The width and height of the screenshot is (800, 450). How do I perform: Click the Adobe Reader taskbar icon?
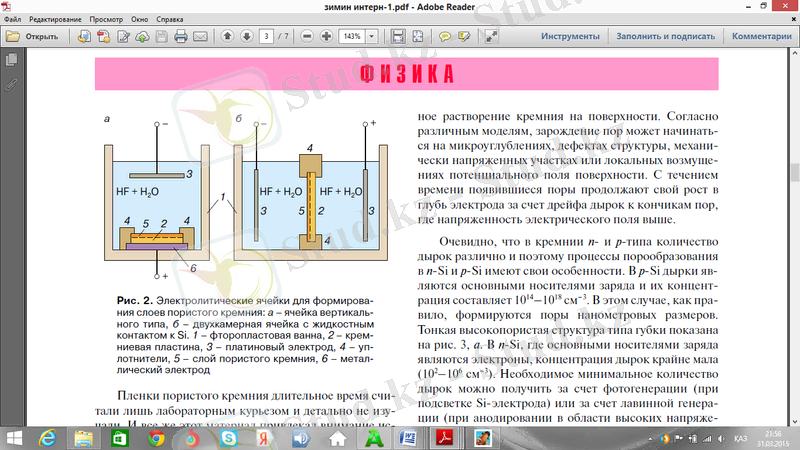(444, 438)
